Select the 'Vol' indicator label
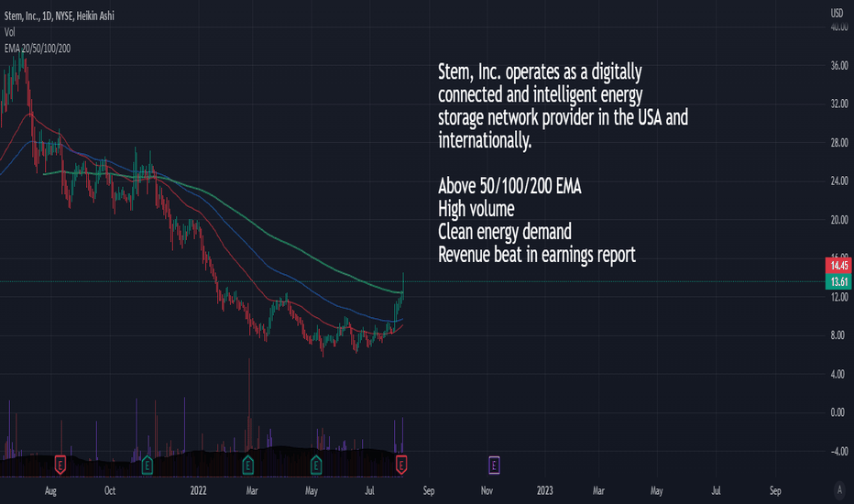The width and height of the screenshot is (854, 504). click(10, 32)
